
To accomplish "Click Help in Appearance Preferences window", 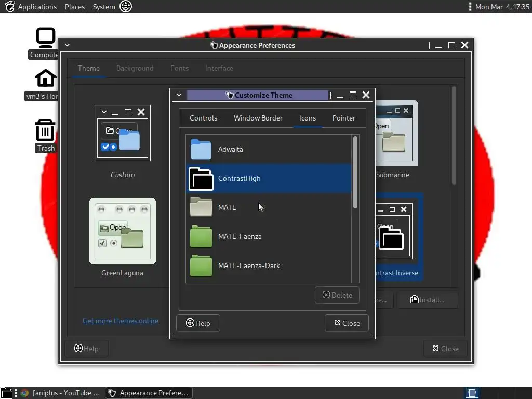I will pyautogui.click(x=87, y=349).
